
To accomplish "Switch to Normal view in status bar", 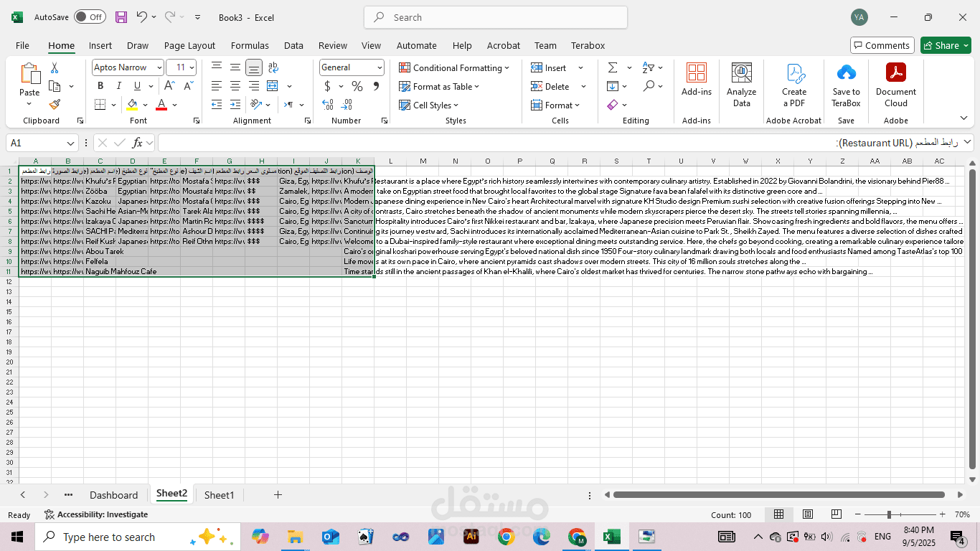I will [x=778, y=514].
